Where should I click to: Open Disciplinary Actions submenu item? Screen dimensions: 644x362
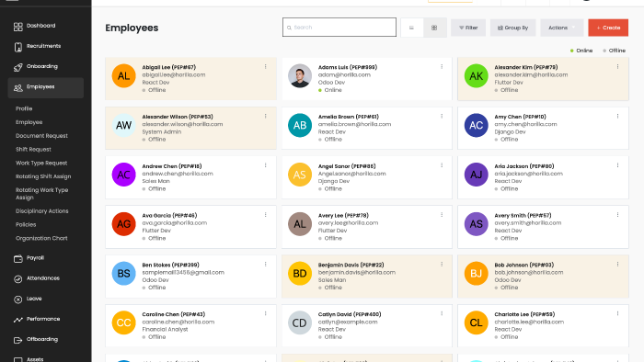[x=42, y=210]
